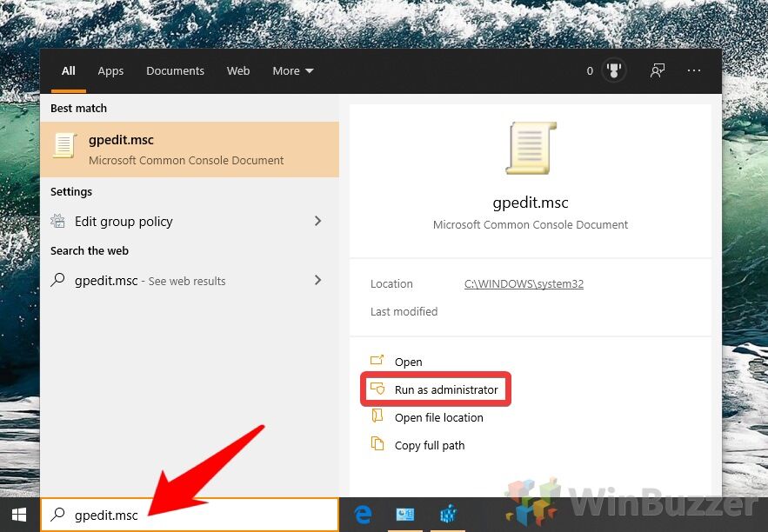Image resolution: width=768 pixels, height=532 pixels.
Task: Click the shield icon for Run as administrator
Action: coord(377,389)
